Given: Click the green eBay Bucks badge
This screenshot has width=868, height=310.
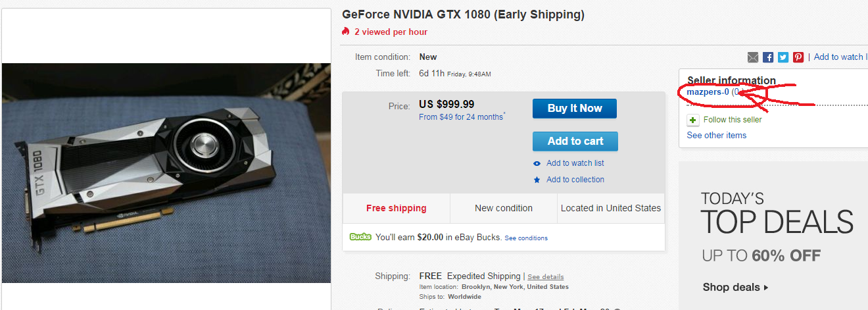Looking at the screenshot, I should pos(360,237).
